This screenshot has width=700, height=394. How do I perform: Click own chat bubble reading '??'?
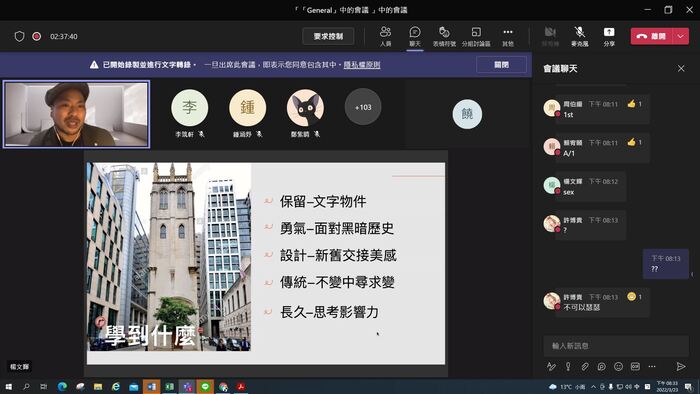click(x=665, y=264)
